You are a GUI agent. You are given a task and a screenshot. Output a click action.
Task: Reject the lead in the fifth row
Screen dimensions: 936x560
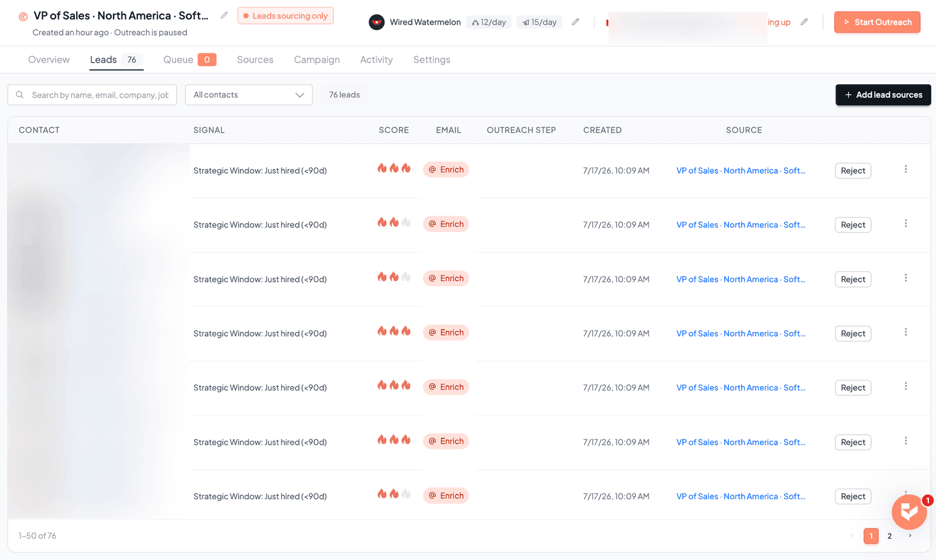tap(853, 388)
